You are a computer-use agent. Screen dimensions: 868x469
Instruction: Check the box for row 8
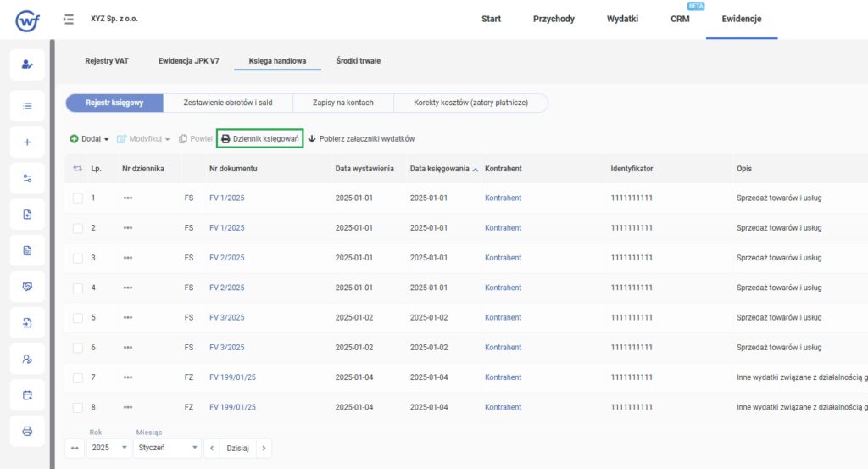pyautogui.click(x=78, y=408)
